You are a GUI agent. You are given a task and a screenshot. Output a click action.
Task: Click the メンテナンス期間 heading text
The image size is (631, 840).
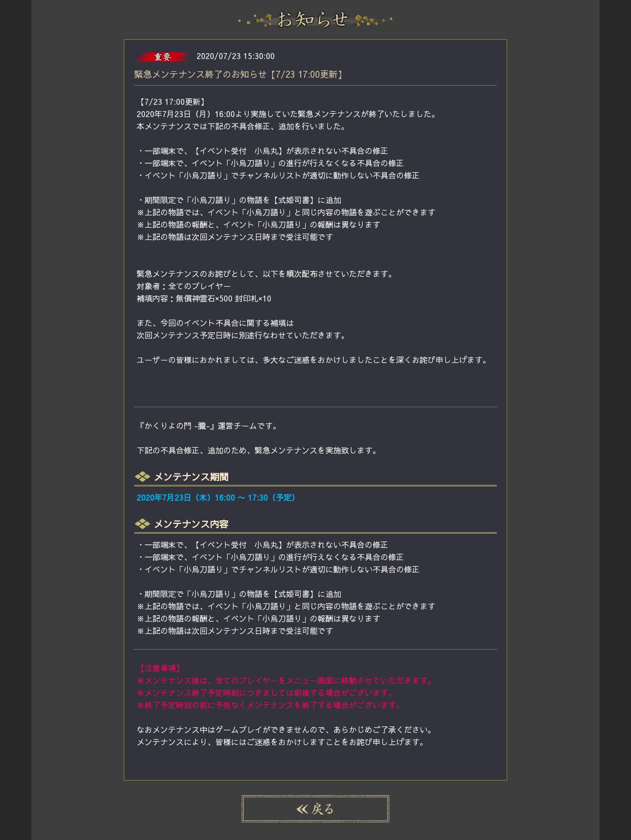click(191, 477)
